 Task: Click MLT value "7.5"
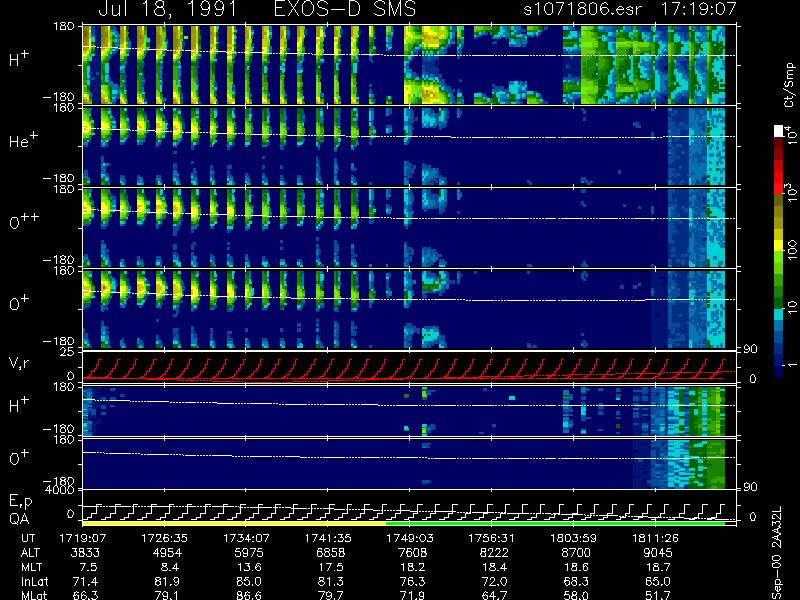point(87,567)
